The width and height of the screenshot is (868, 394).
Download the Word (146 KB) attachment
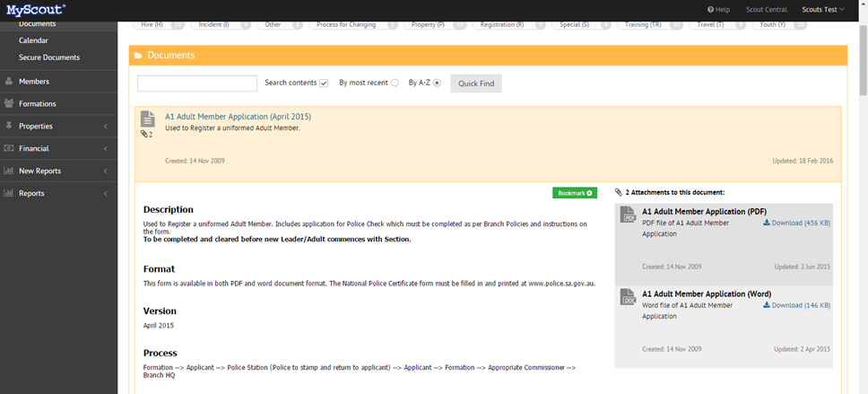pos(796,305)
